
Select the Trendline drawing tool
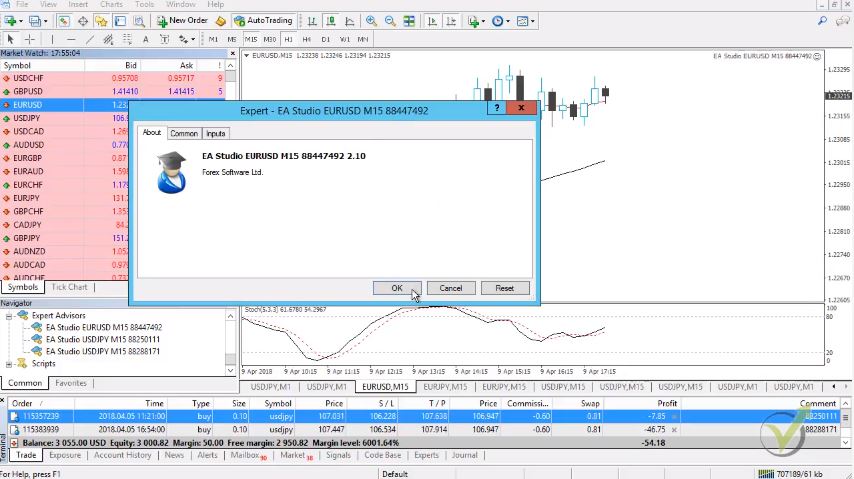point(90,39)
